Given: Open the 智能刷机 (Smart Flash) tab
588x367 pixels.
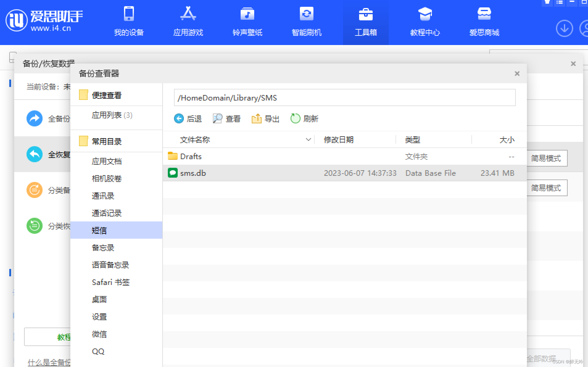Looking at the screenshot, I should pyautogui.click(x=307, y=22).
